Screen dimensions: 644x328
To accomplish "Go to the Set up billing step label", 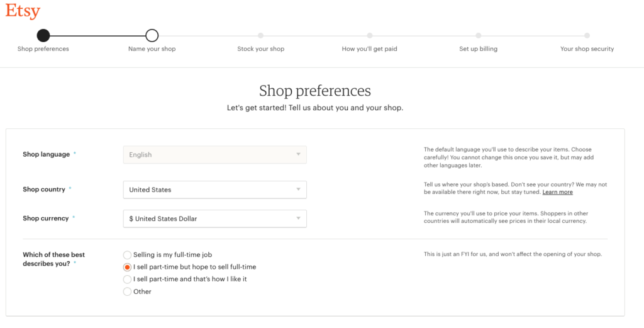I will [x=479, y=49].
